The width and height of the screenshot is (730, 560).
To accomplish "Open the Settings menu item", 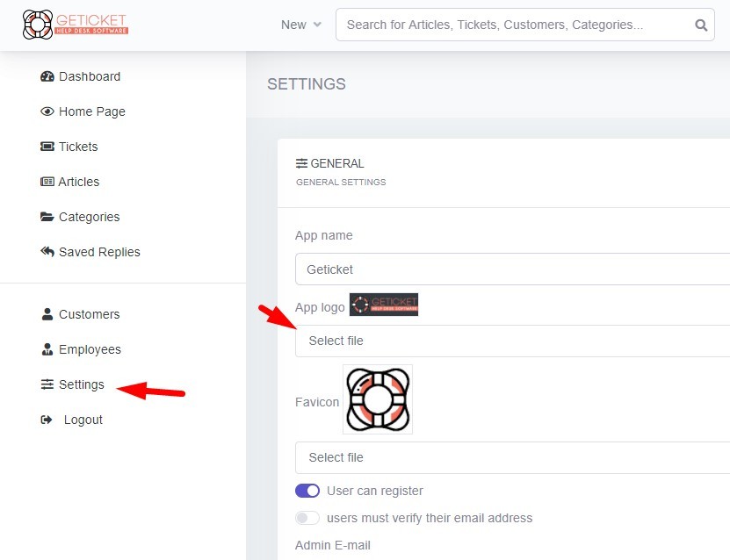I will click(81, 384).
